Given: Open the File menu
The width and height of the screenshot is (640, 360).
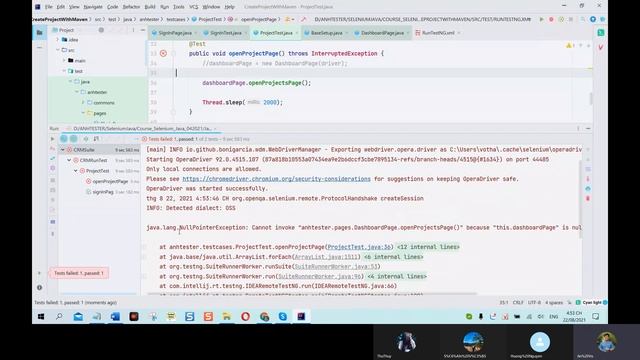Looking at the screenshot, I should pyautogui.click(x=49, y=7).
